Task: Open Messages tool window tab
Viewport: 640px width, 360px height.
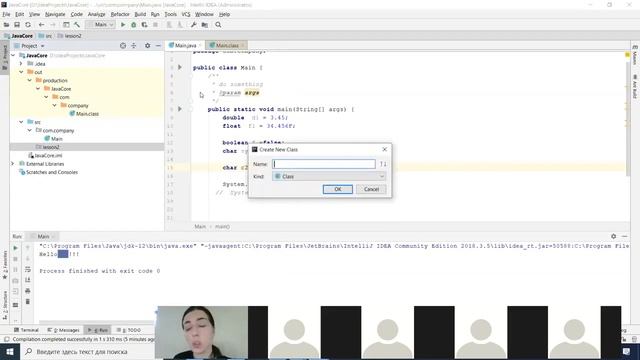Action: coord(64,330)
